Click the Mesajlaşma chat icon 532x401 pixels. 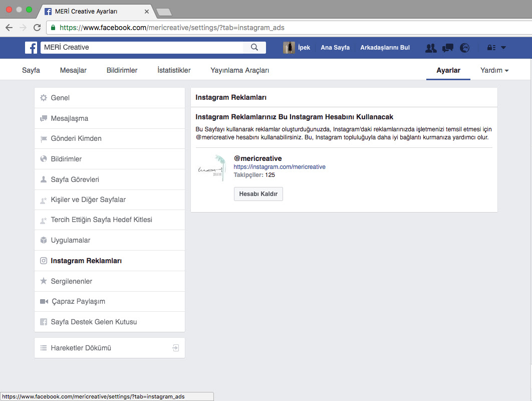44,118
